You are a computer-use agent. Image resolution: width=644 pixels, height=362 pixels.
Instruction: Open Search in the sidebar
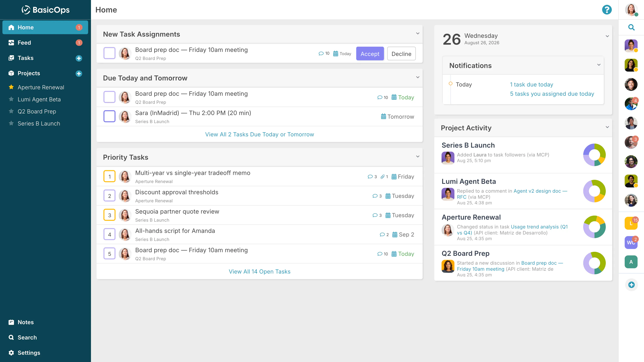click(x=45, y=337)
